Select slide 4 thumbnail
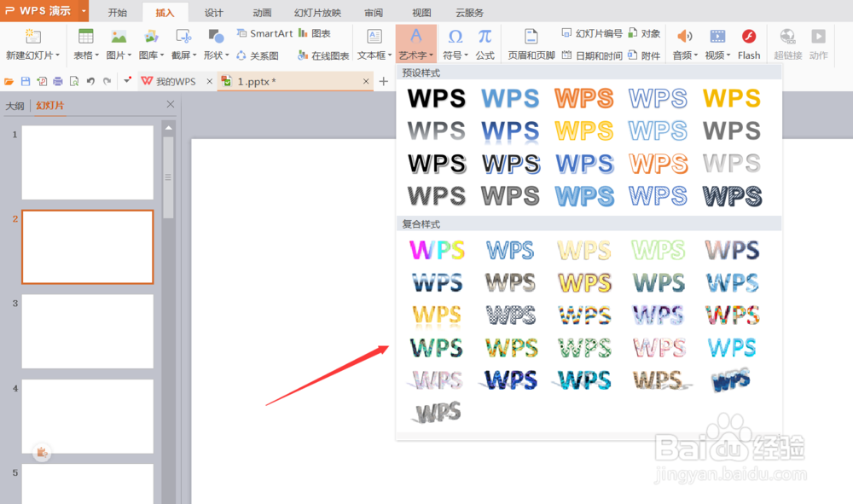Screen dimensions: 853x504 [88, 416]
